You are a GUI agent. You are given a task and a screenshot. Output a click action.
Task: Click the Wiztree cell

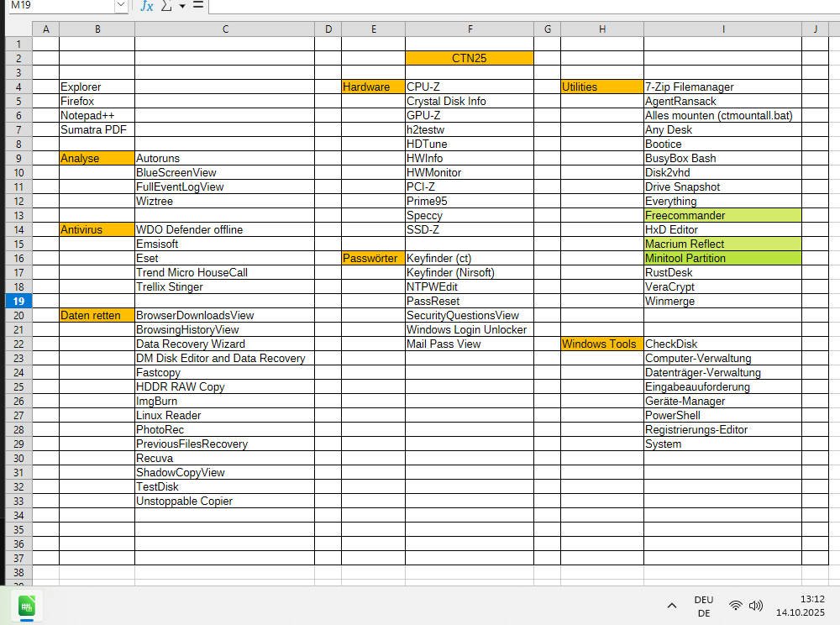click(x=224, y=201)
